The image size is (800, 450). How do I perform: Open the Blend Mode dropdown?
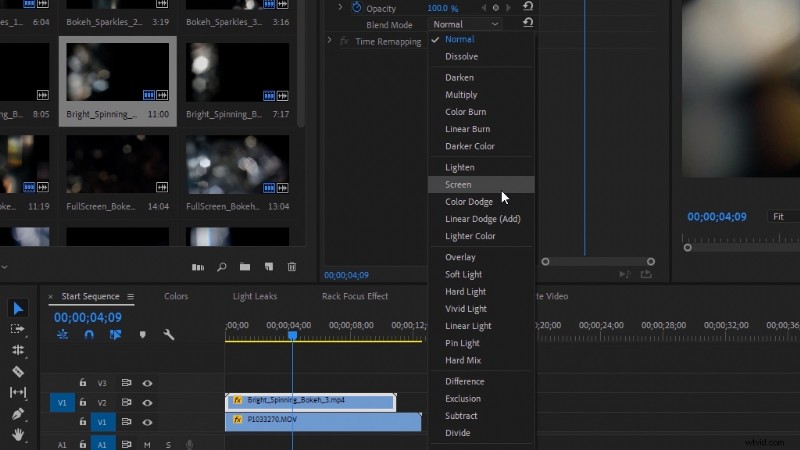(x=465, y=24)
